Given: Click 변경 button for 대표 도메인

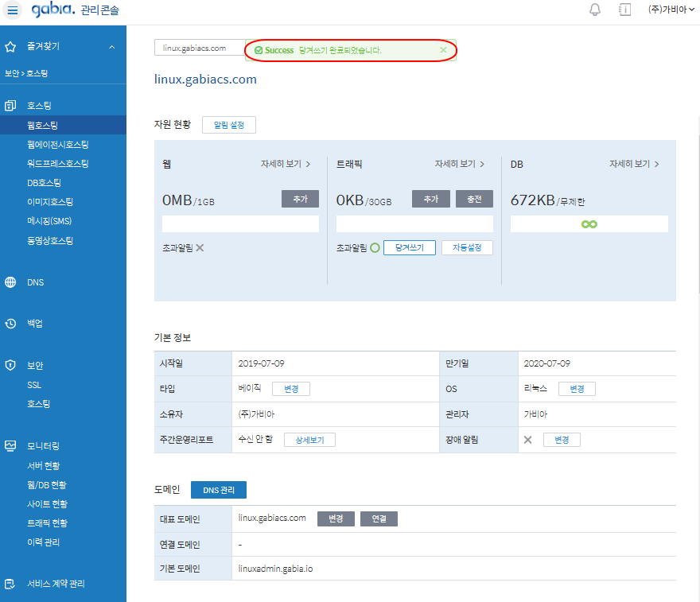Looking at the screenshot, I should pos(336,518).
